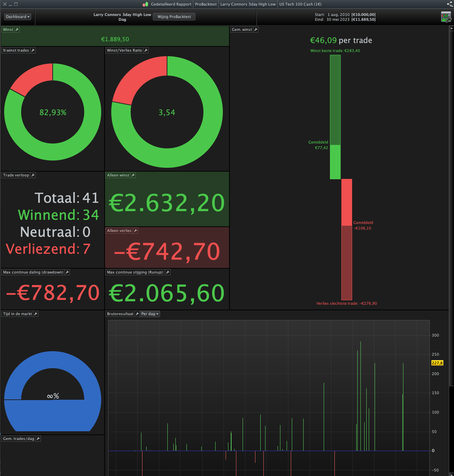The height and width of the screenshot is (476, 454).
Task: Click the '€46,09 per trade' heading
Action: (341, 40)
